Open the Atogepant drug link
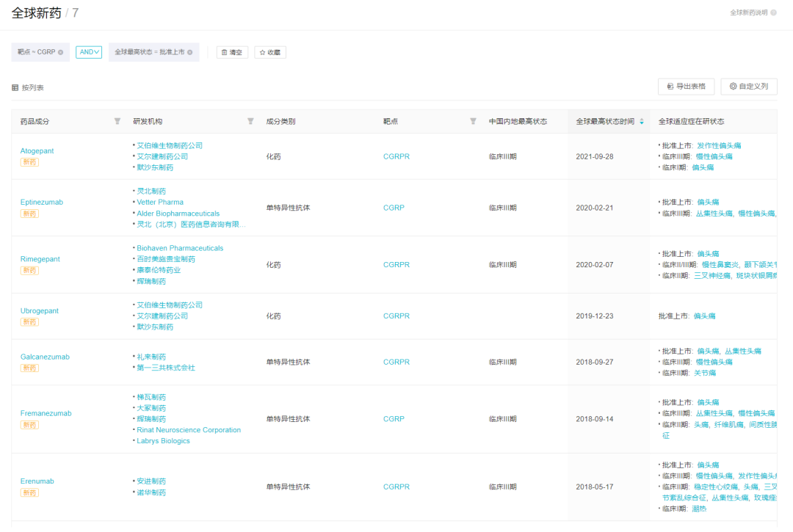Image resolution: width=793 pixels, height=532 pixels. pos(37,151)
